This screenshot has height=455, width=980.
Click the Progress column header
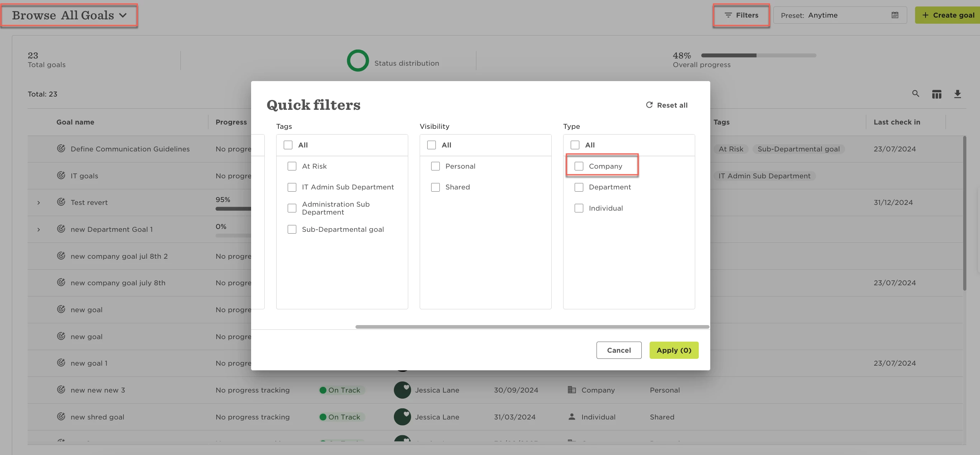pos(231,122)
